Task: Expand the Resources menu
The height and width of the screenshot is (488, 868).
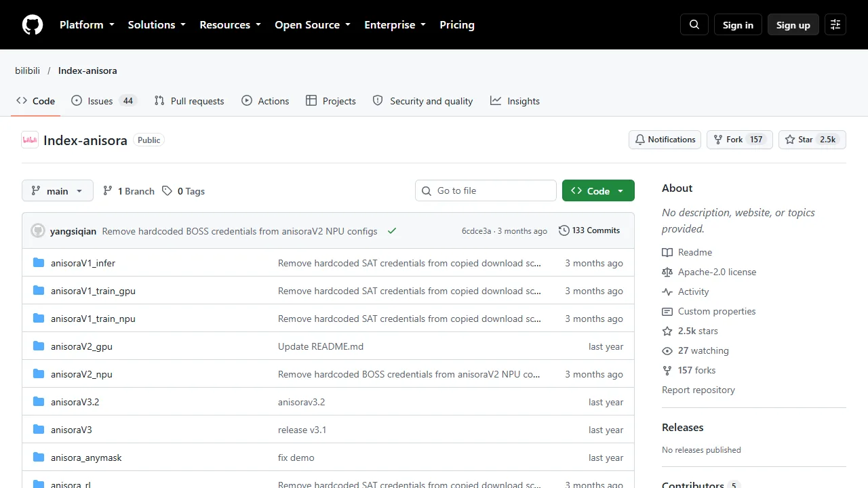Action: (230, 25)
